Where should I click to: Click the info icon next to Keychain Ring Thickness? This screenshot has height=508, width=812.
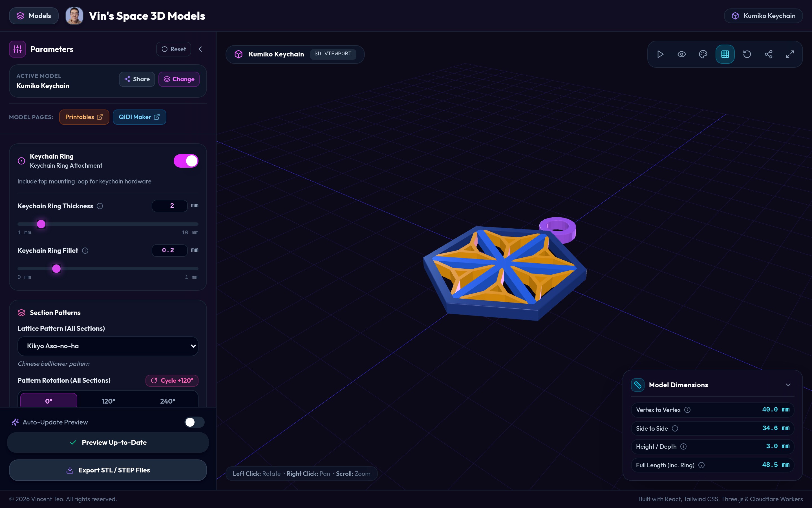(100, 206)
